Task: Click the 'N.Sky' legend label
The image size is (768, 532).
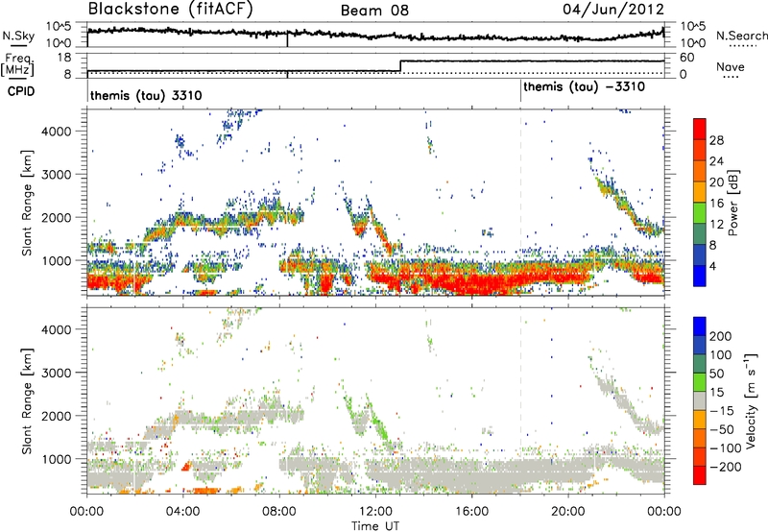Action: [18, 36]
